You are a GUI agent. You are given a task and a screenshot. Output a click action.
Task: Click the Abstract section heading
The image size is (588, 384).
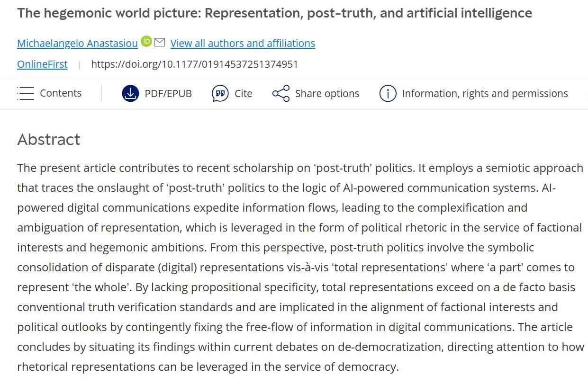[49, 139]
